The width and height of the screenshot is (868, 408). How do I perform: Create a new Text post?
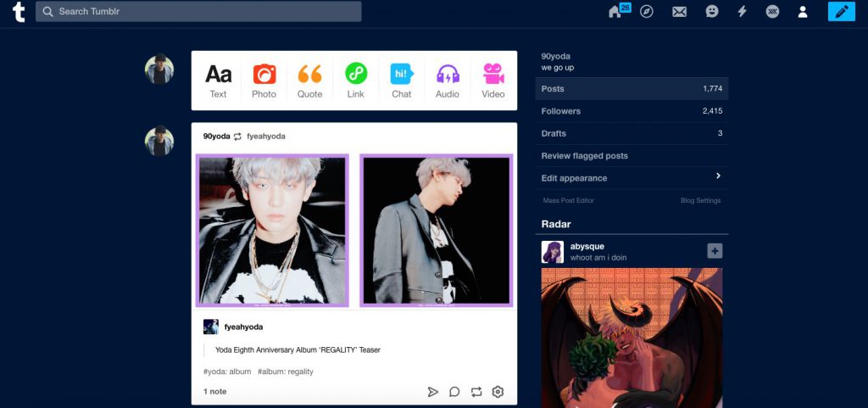pos(218,81)
